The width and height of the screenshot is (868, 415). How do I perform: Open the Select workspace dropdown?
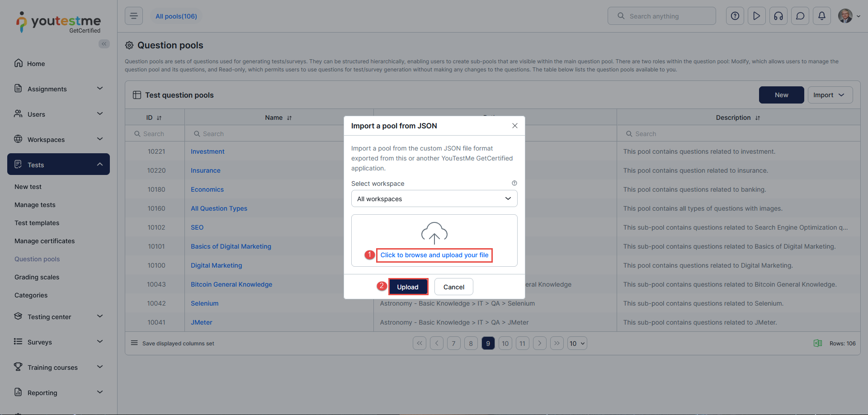[x=434, y=199]
